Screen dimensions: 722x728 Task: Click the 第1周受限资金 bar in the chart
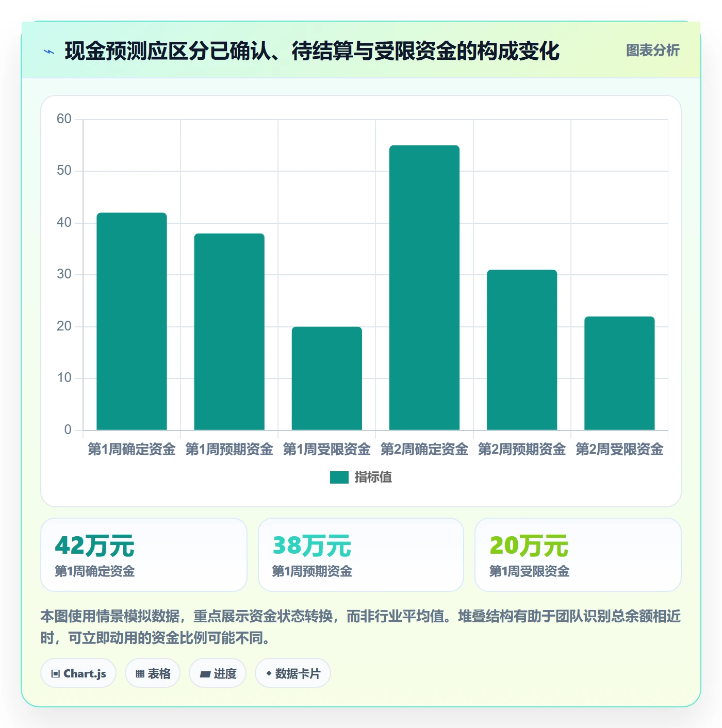pos(327,378)
